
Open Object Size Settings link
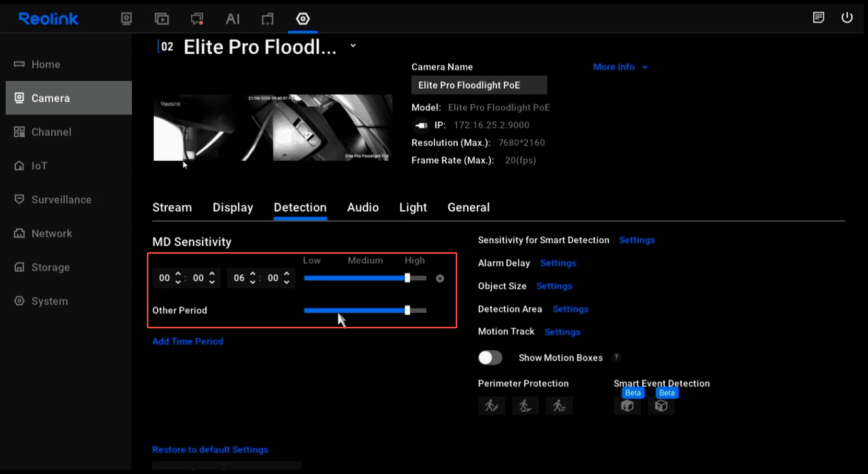[x=554, y=286]
